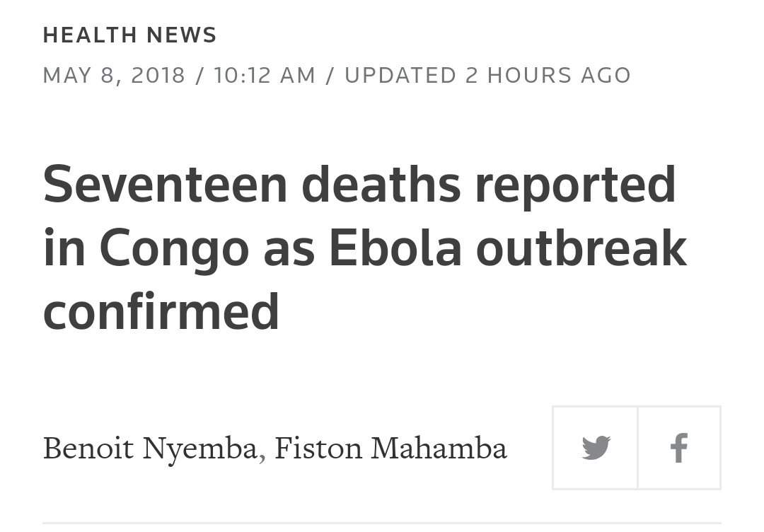Click the 10:12 AM timestamp

pyautogui.click(x=265, y=75)
